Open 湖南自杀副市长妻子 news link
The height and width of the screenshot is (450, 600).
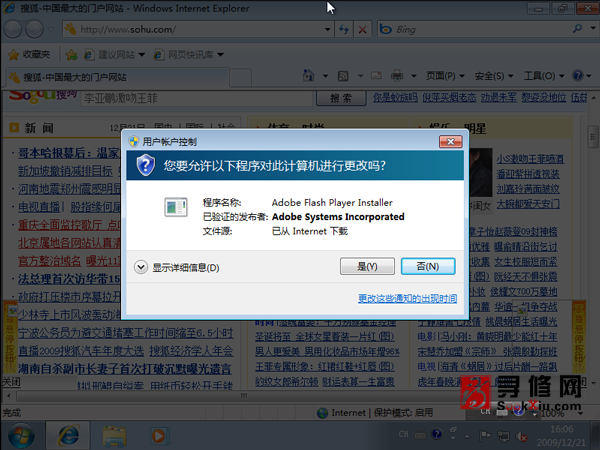tap(125, 368)
